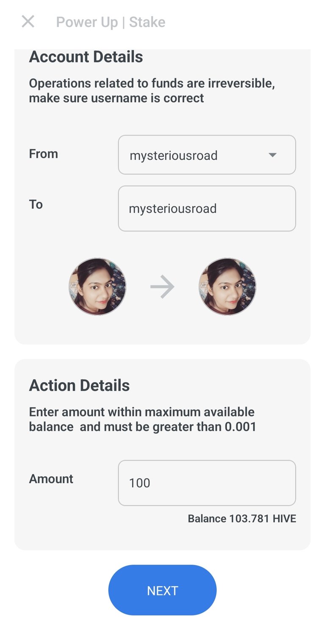Open the From account dropdown arrow
Screen dimensions: 325x644
273,155
